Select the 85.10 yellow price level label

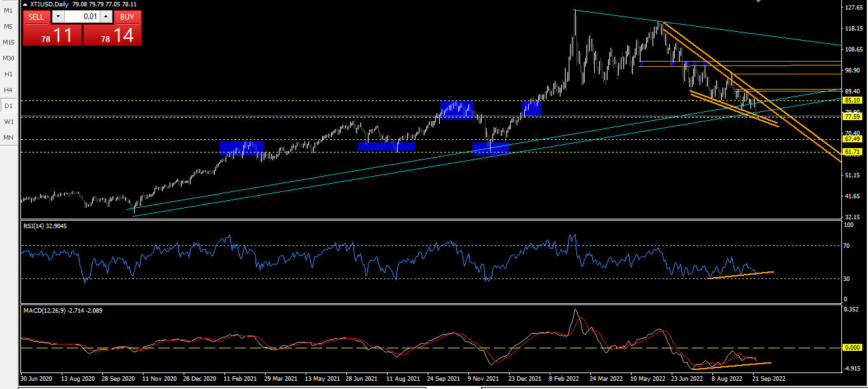852,100
